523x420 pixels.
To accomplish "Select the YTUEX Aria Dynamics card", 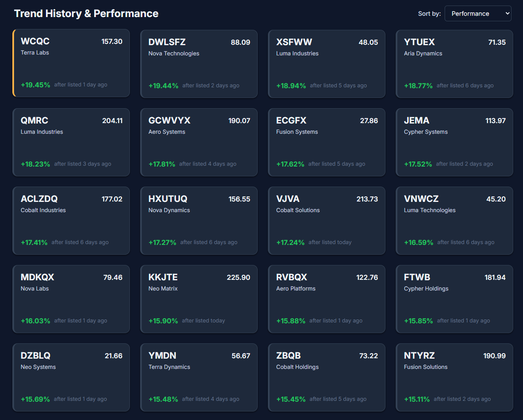I will click(454, 64).
